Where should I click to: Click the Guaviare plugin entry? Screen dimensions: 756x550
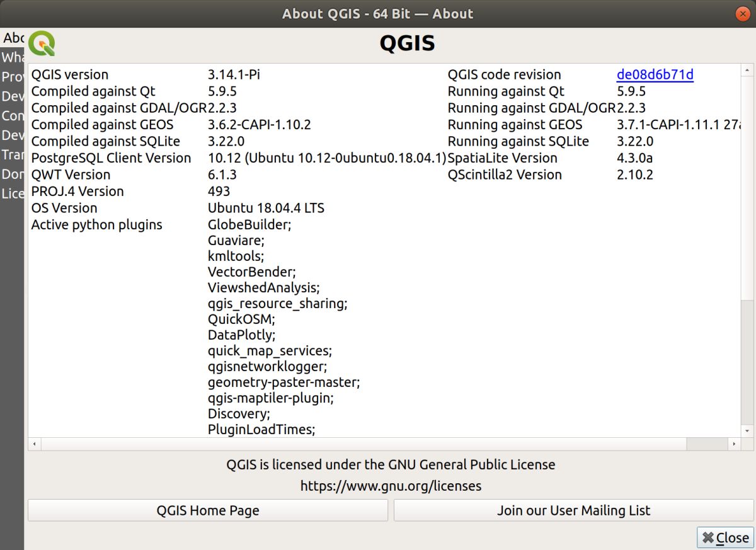pos(236,241)
